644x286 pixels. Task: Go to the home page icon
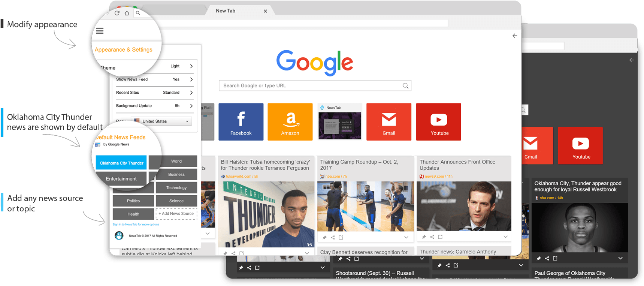[127, 13]
